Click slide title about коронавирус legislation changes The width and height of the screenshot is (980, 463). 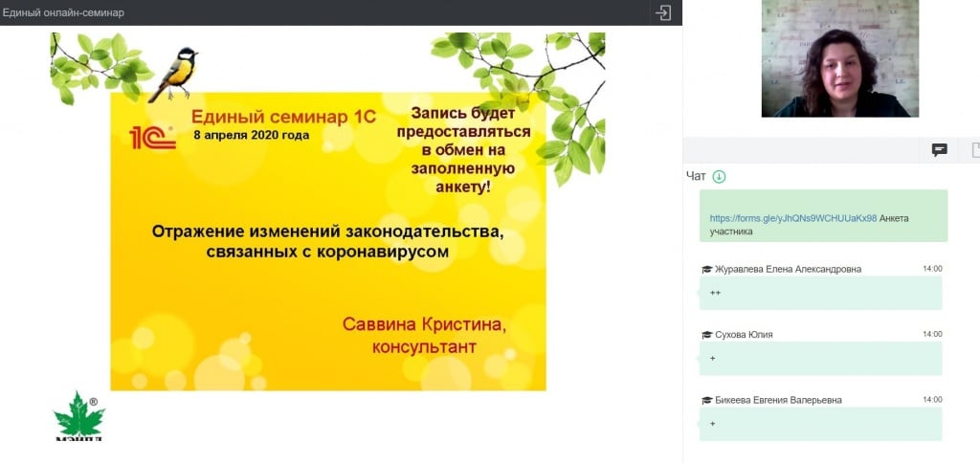point(327,242)
